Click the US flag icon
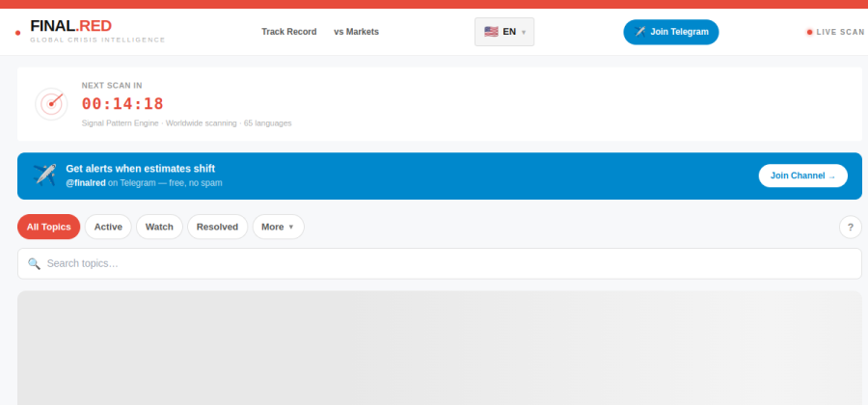The height and width of the screenshot is (405, 868). pos(491,32)
